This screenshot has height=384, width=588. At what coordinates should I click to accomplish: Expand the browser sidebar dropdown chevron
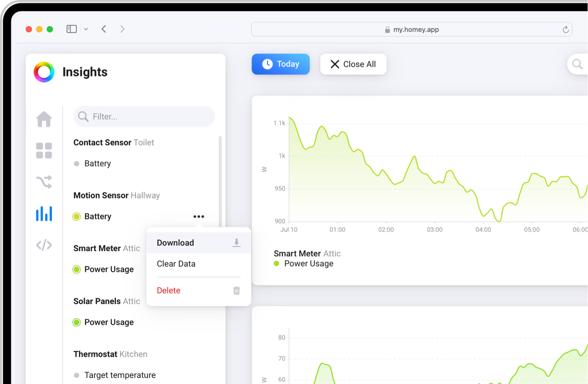(86, 29)
